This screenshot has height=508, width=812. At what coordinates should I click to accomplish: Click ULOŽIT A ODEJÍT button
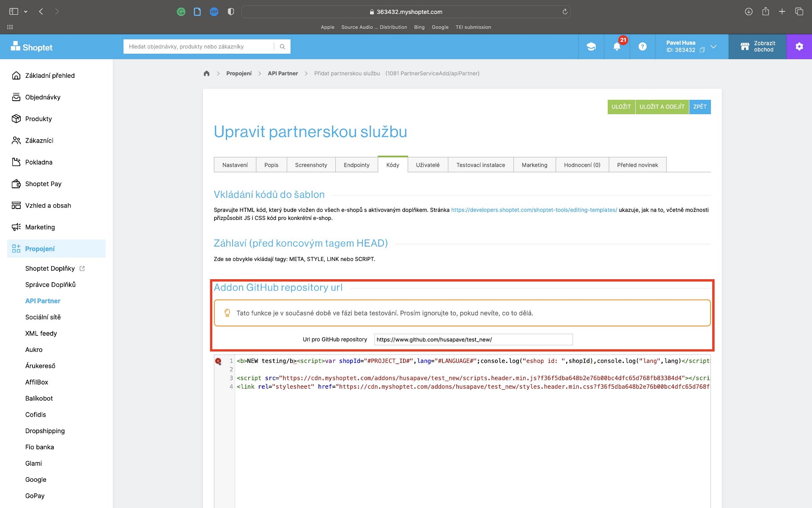click(662, 107)
